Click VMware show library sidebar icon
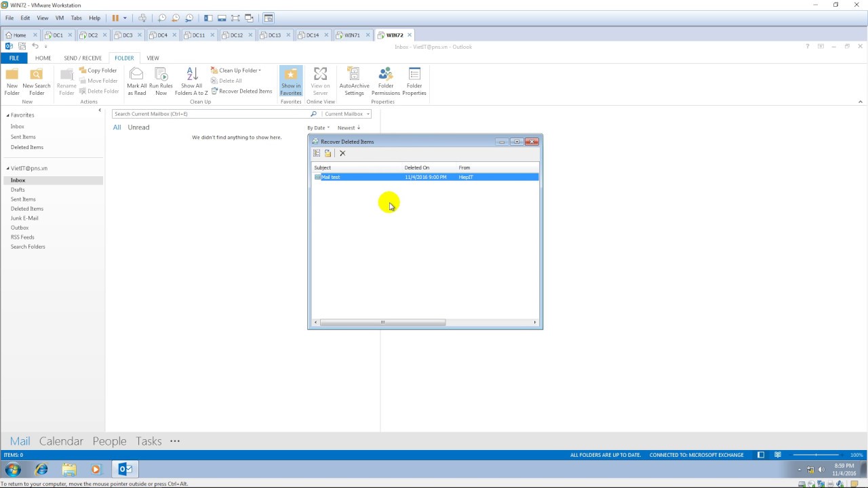 pos(208,18)
